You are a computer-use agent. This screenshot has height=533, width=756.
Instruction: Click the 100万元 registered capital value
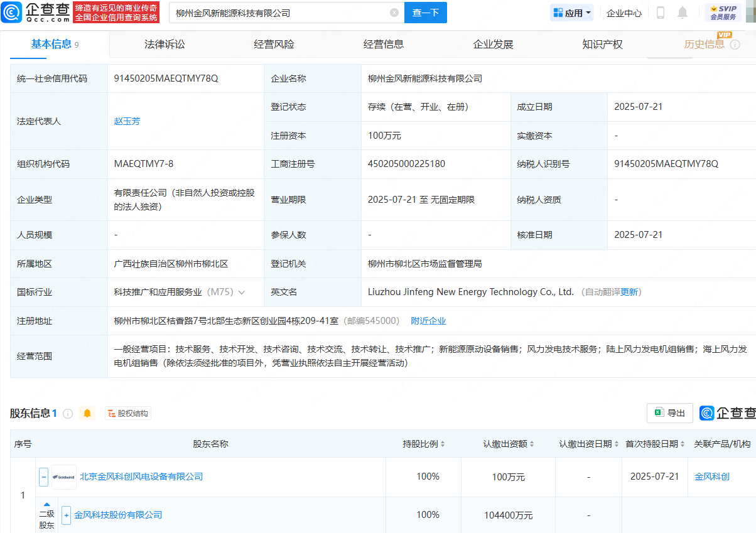pyautogui.click(x=384, y=136)
